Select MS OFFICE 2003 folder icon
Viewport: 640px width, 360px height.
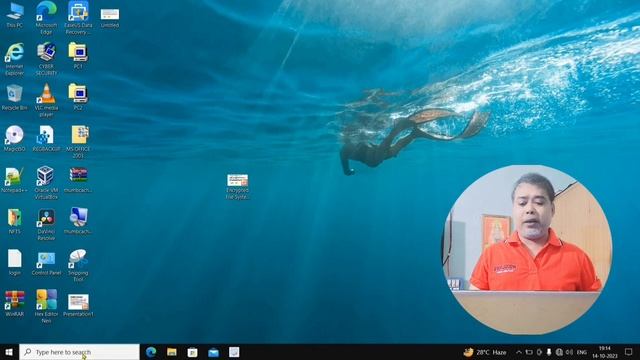coord(78,142)
